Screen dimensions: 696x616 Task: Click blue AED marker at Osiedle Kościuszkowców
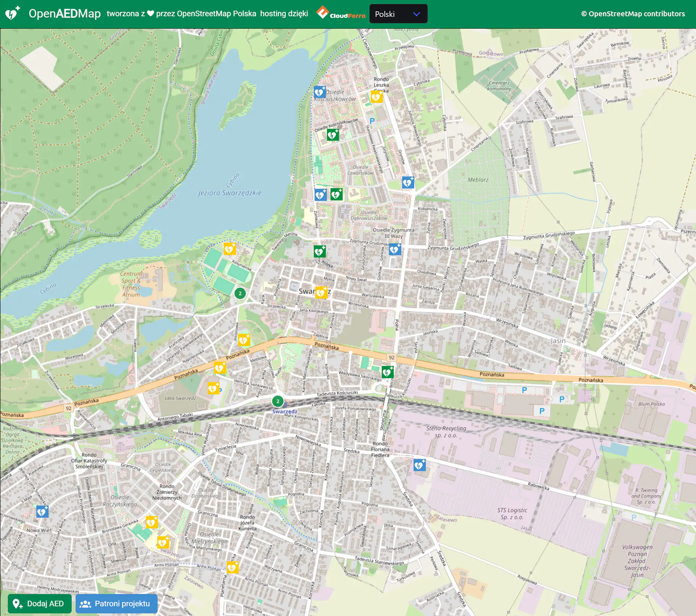319,92
